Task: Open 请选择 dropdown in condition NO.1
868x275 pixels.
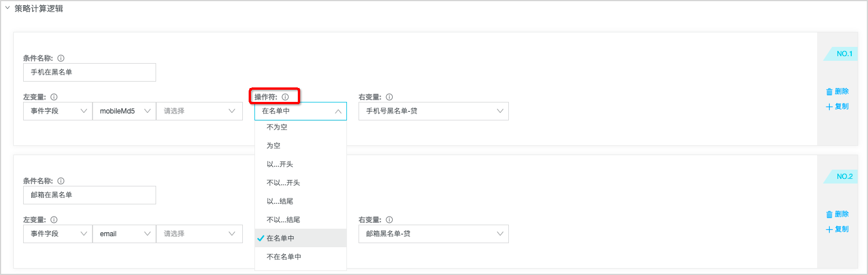Action: [200, 111]
